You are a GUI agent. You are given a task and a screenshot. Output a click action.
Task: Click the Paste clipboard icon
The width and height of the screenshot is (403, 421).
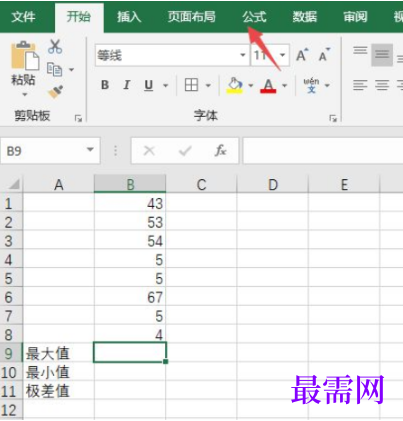point(24,56)
